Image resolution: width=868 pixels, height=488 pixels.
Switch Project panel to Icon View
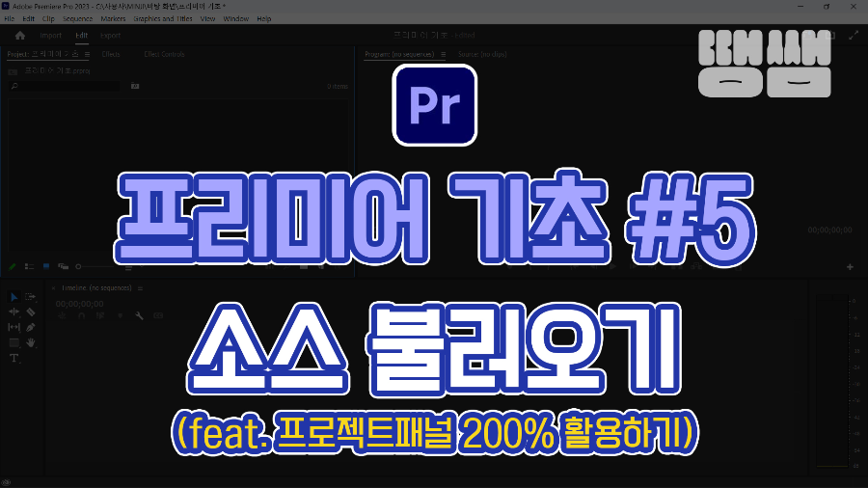46,267
